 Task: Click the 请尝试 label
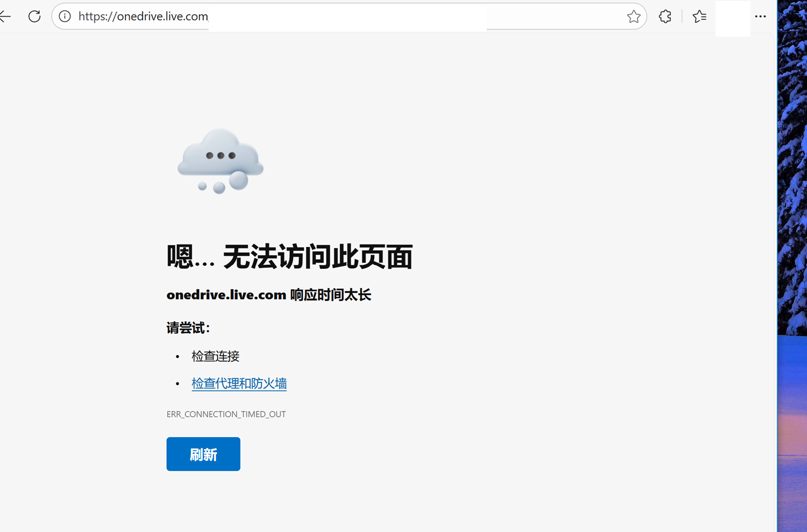[x=188, y=328]
